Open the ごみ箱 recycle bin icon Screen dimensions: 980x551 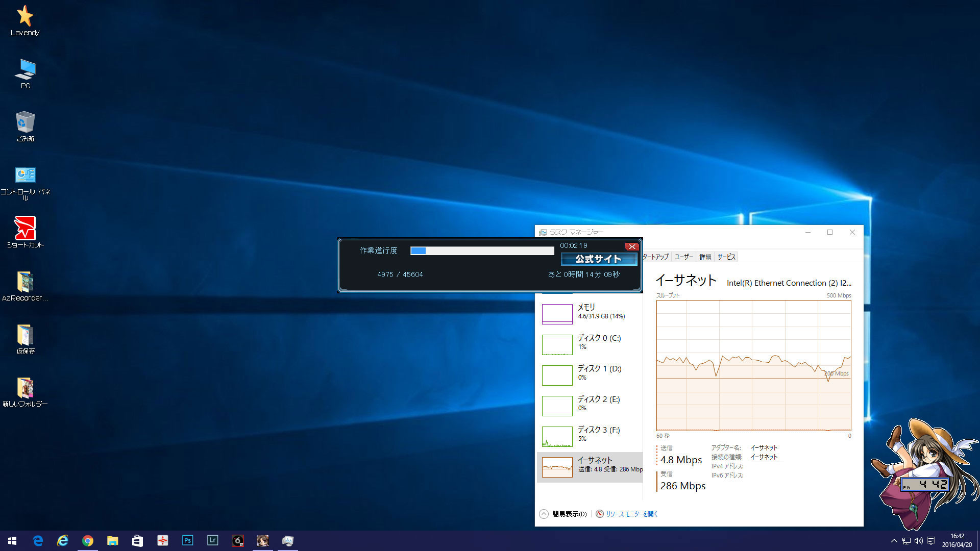coord(26,127)
